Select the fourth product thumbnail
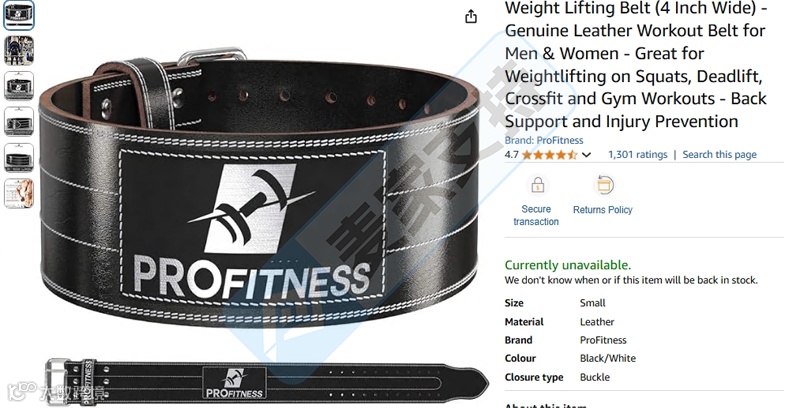800x408 pixels. click(x=19, y=121)
